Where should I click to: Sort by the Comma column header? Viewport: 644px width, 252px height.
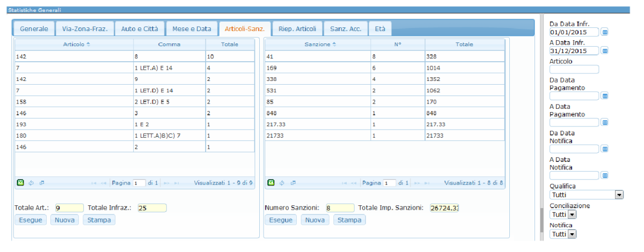click(169, 45)
